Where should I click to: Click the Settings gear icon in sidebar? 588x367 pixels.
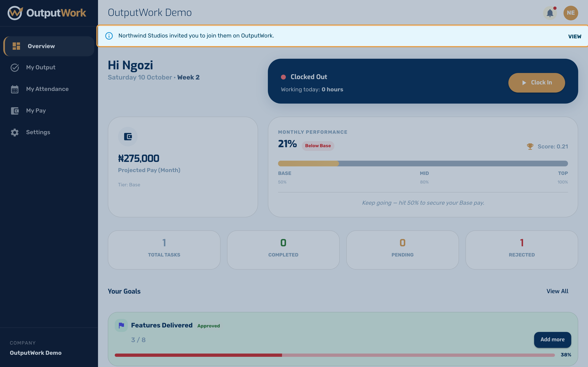(15, 132)
